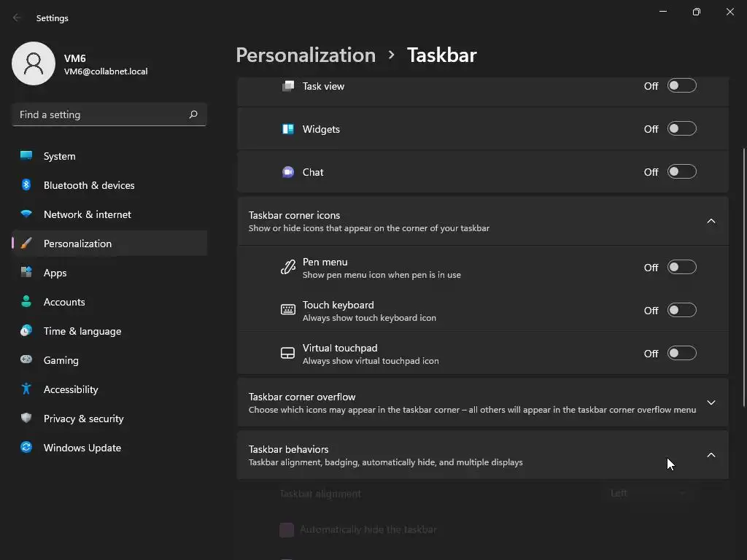Open the Apps settings category
Screen dimensions: 747x560
55,273
